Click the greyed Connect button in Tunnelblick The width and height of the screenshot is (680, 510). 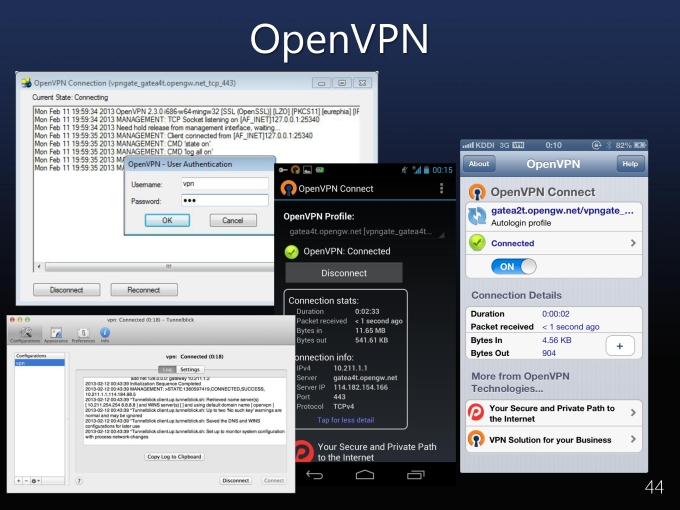tap(274, 481)
